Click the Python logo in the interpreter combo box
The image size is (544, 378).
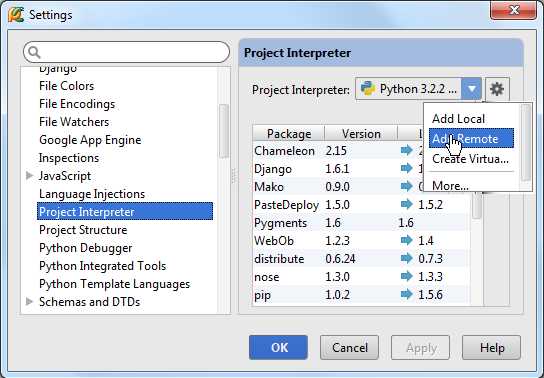click(x=367, y=89)
